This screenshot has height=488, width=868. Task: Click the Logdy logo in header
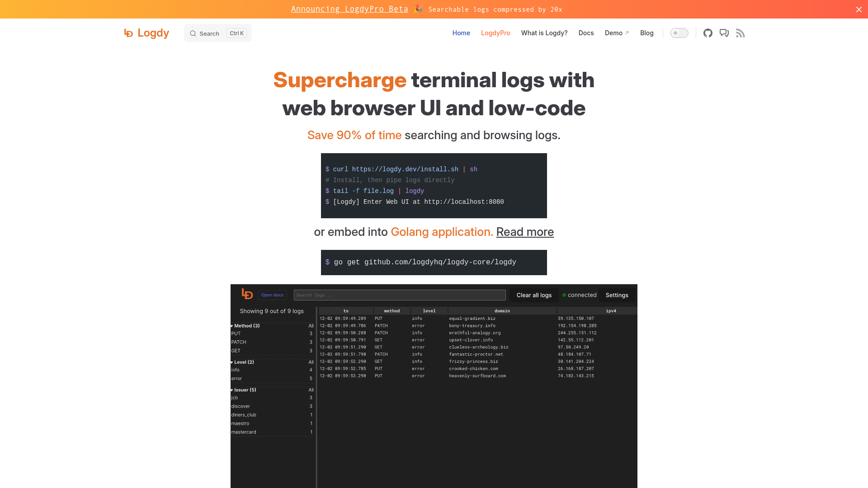click(146, 33)
